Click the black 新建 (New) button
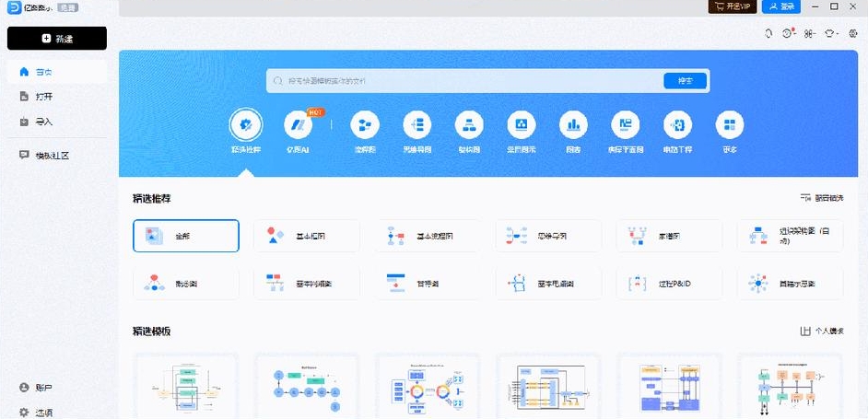Image resolution: width=868 pixels, height=419 pixels. [57, 38]
